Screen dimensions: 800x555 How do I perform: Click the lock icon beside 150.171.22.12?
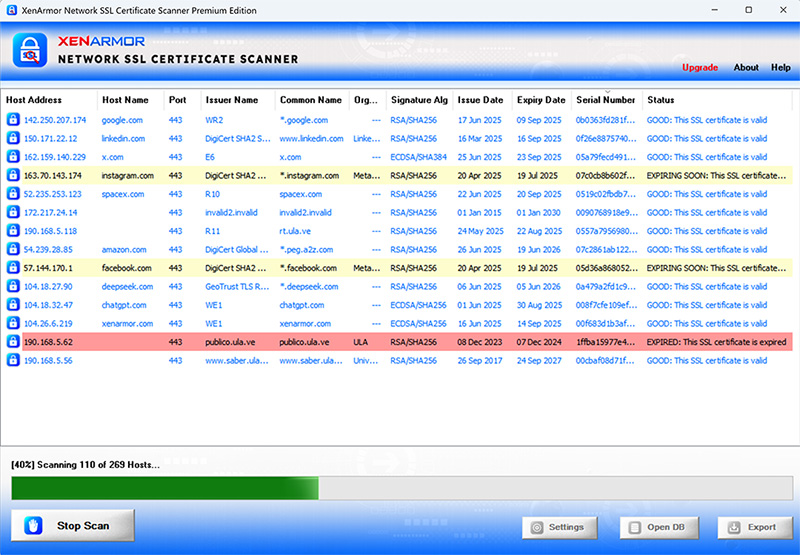point(13,138)
